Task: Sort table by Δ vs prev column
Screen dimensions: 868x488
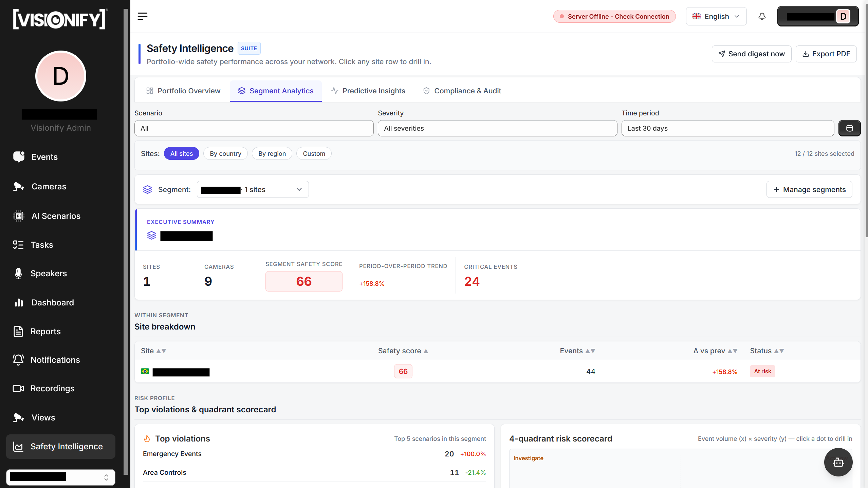Action: coord(715,351)
